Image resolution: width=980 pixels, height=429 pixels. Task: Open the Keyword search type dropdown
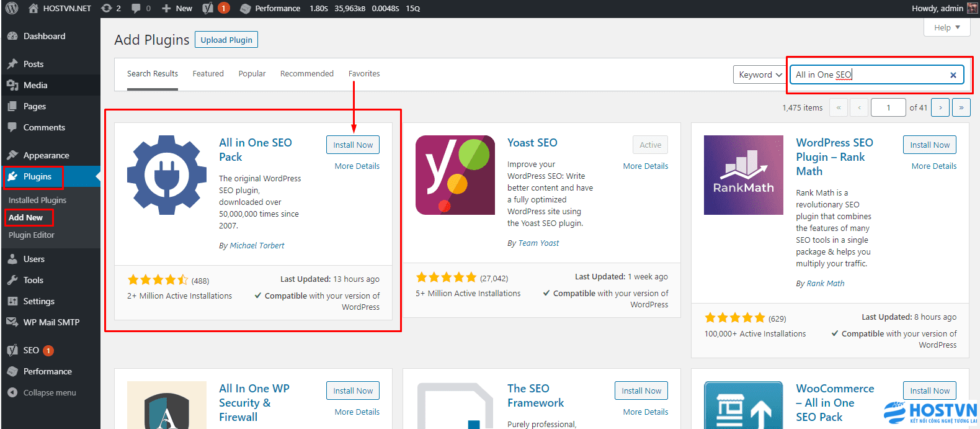tap(760, 75)
